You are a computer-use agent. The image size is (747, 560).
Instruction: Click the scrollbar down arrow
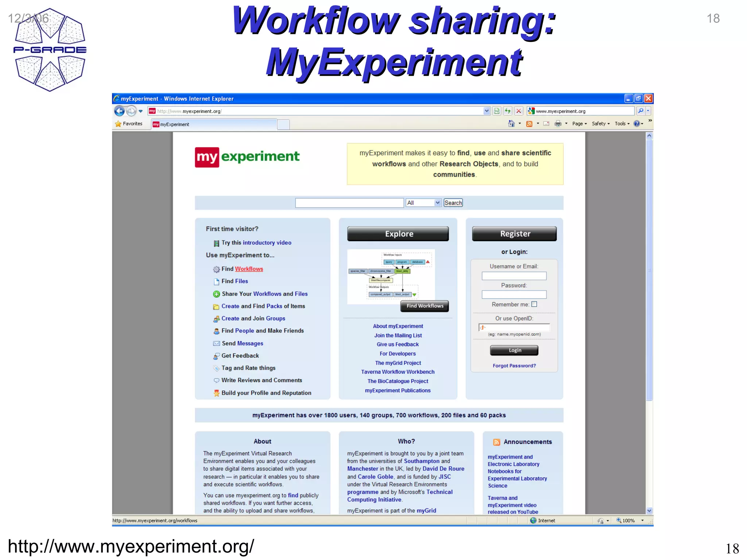(x=649, y=511)
